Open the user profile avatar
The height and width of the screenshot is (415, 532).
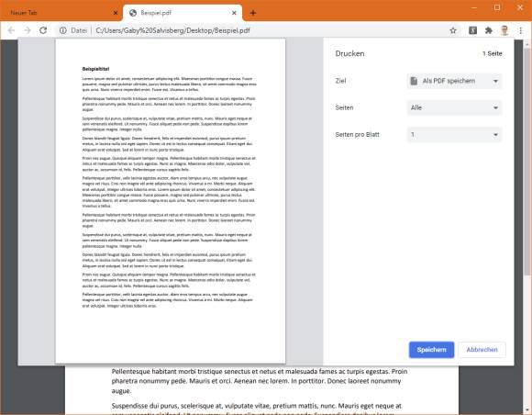pyautogui.click(x=504, y=30)
